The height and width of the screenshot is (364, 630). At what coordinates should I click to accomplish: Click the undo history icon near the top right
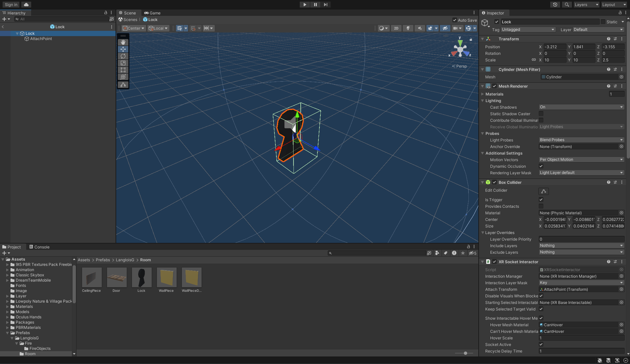point(555,5)
